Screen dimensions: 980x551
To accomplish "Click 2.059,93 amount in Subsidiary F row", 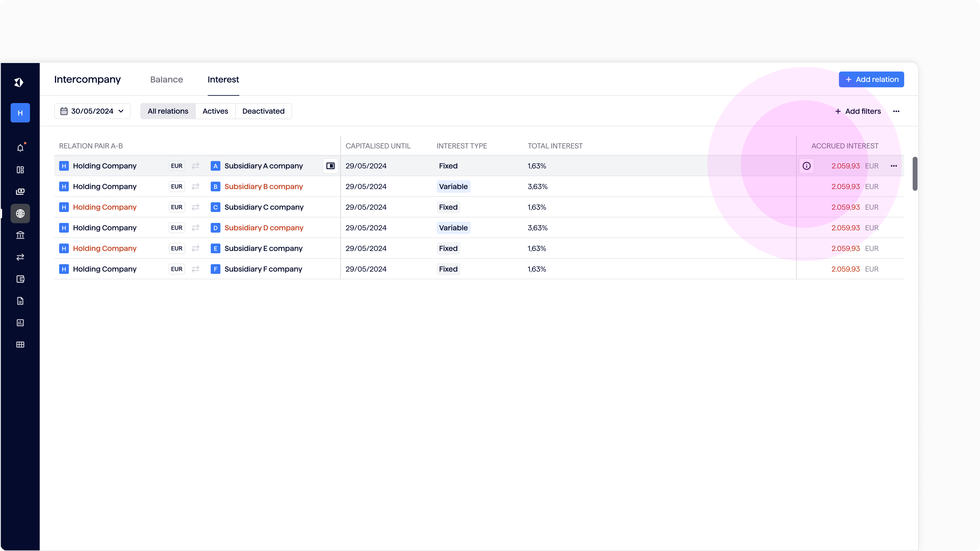I will pos(845,269).
